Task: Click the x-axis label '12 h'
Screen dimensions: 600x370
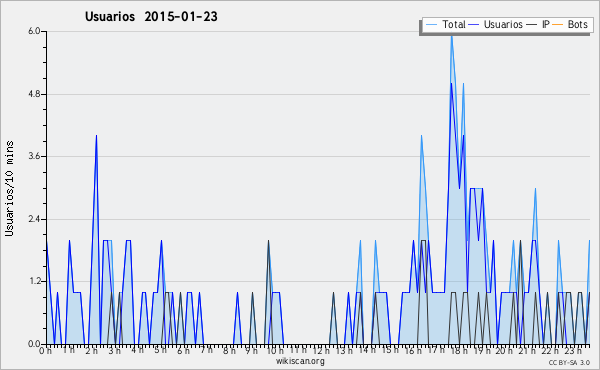Action: coord(321,350)
